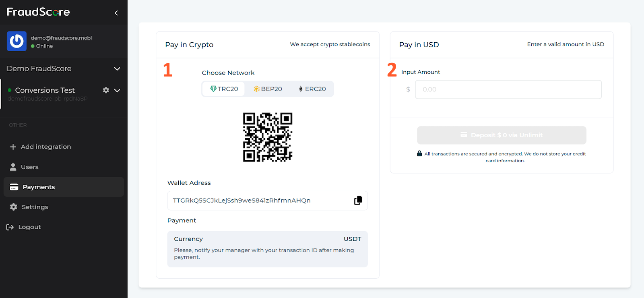This screenshot has width=644, height=298.
Task: Click the Logout menu item
Action: [x=64, y=227]
